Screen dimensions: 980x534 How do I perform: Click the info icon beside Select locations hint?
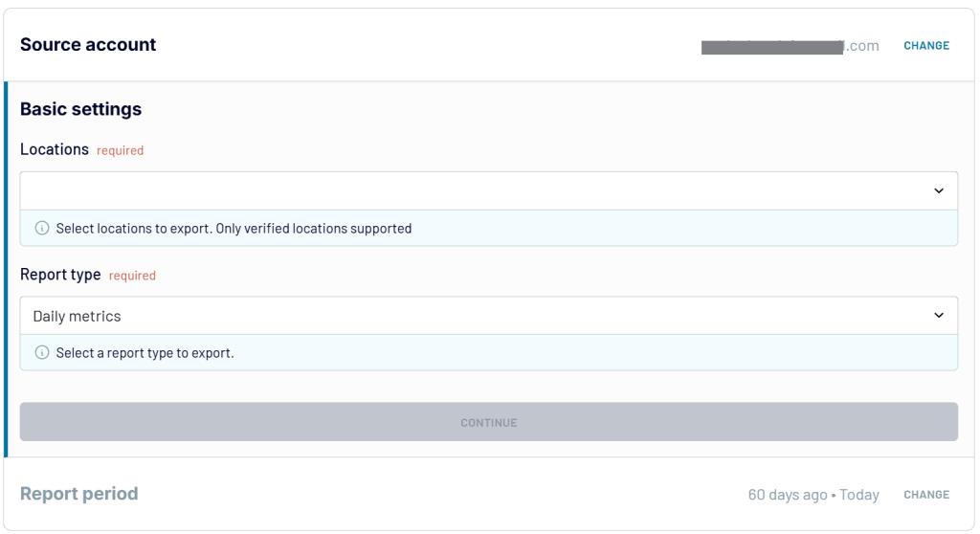(x=42, y=228)
